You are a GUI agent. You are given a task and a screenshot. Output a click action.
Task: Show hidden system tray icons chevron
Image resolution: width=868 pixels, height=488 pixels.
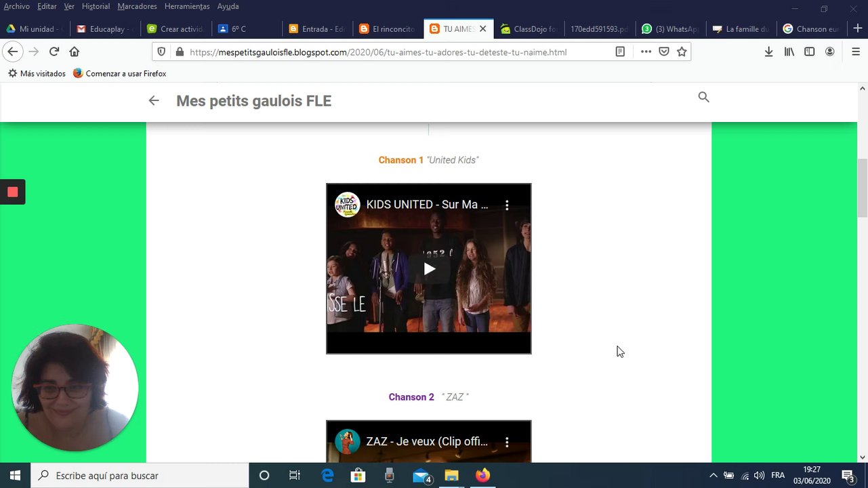pos(713,475)
